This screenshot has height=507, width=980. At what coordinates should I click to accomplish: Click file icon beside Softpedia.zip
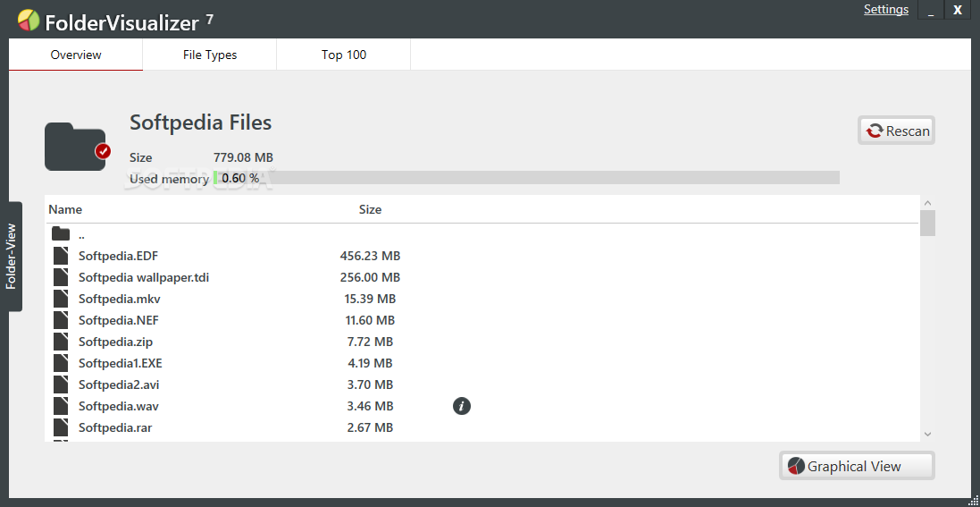click(x=60, y=342)
